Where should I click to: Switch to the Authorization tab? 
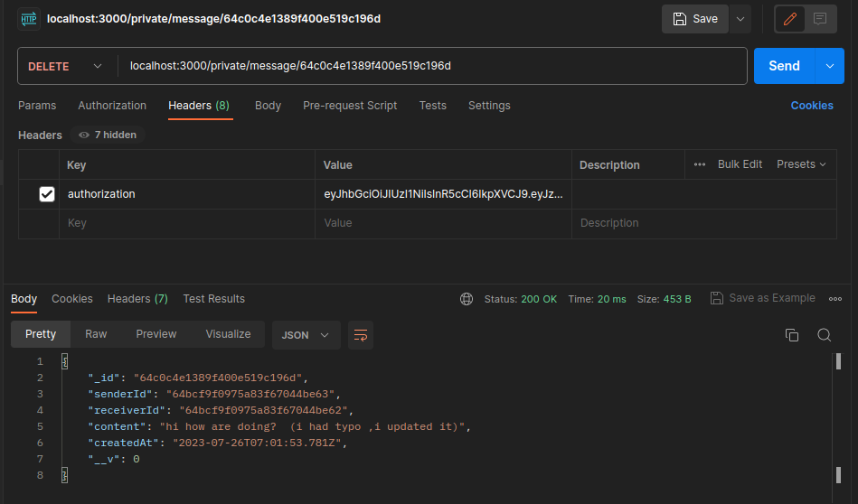[x=112, y=106]
